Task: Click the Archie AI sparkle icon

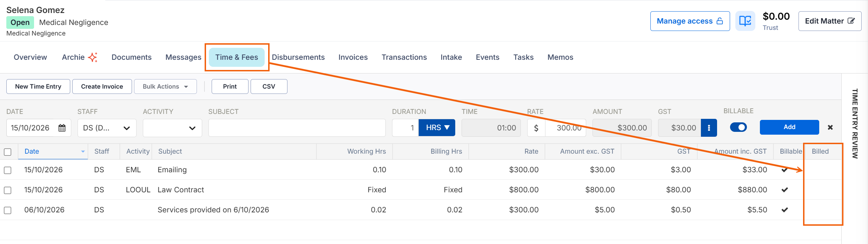Action: 93,57
